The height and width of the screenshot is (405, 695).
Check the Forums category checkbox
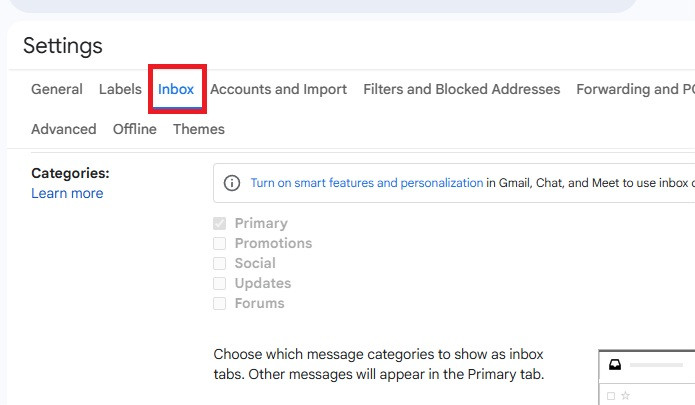coord(219,303)
